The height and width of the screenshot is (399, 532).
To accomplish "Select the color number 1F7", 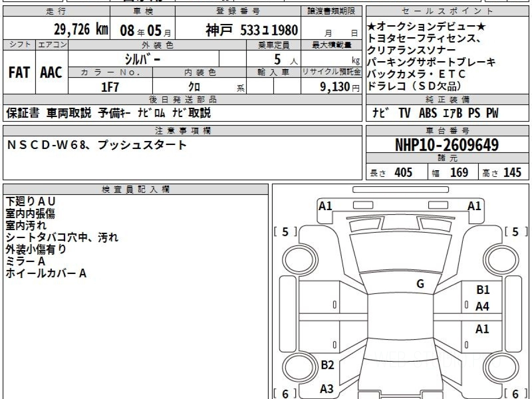I will pyautogui.click(x=110, y=87).
